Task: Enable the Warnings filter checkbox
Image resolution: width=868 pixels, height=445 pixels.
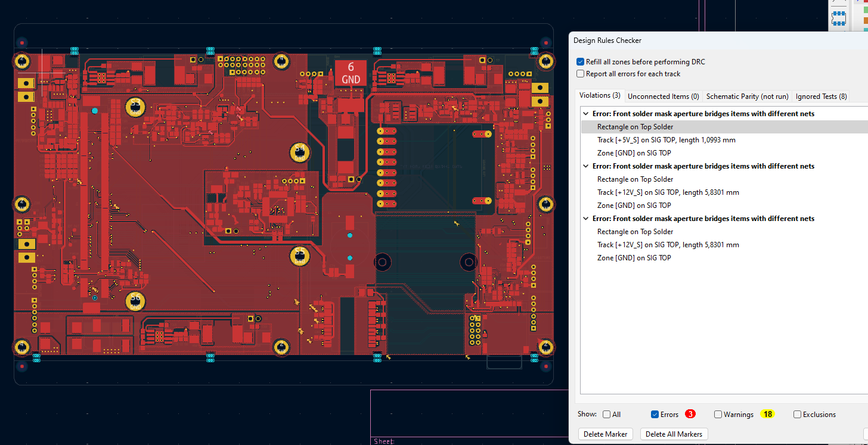Action: pos(718,415)
